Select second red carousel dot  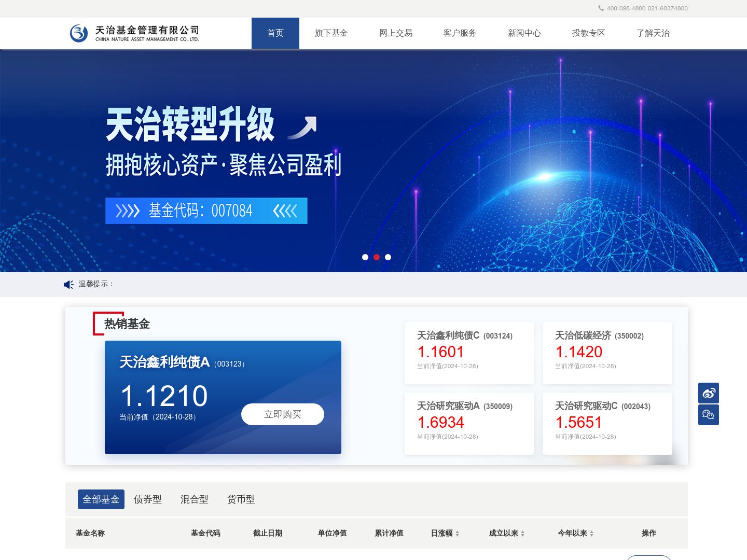click(377, 257)
